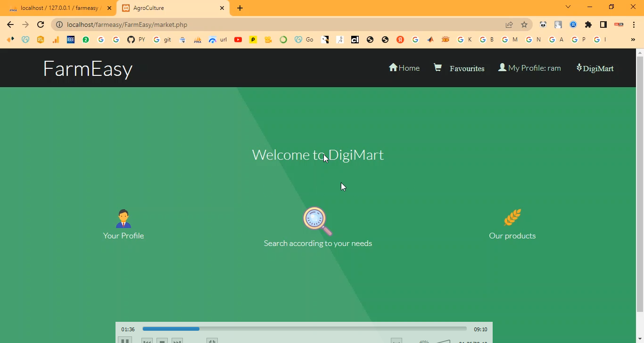
Task: Reload the current page
Action: tap(41, 24)
